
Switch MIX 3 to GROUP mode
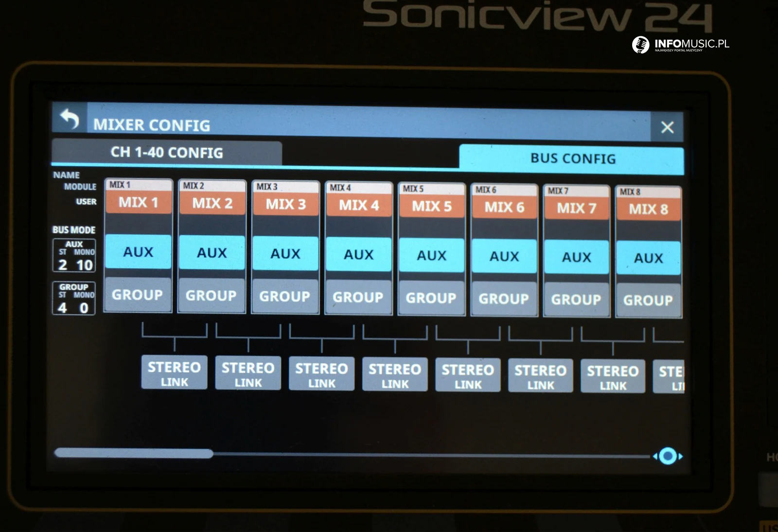tap(285, 297)
